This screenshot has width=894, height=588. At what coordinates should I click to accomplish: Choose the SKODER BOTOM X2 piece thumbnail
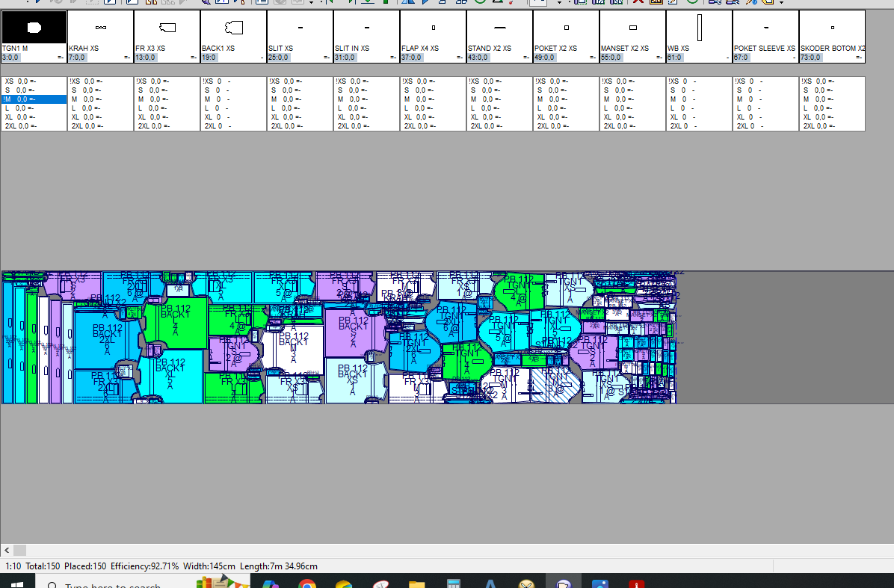tap(832, 29)
